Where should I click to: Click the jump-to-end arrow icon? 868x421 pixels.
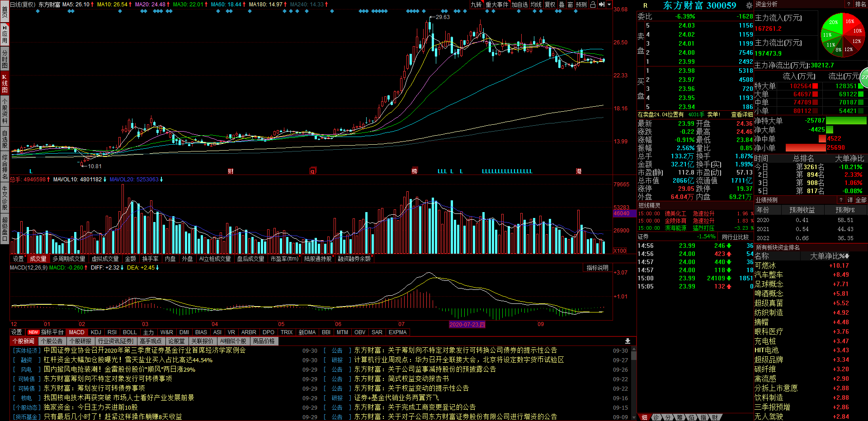pos(602,5)
